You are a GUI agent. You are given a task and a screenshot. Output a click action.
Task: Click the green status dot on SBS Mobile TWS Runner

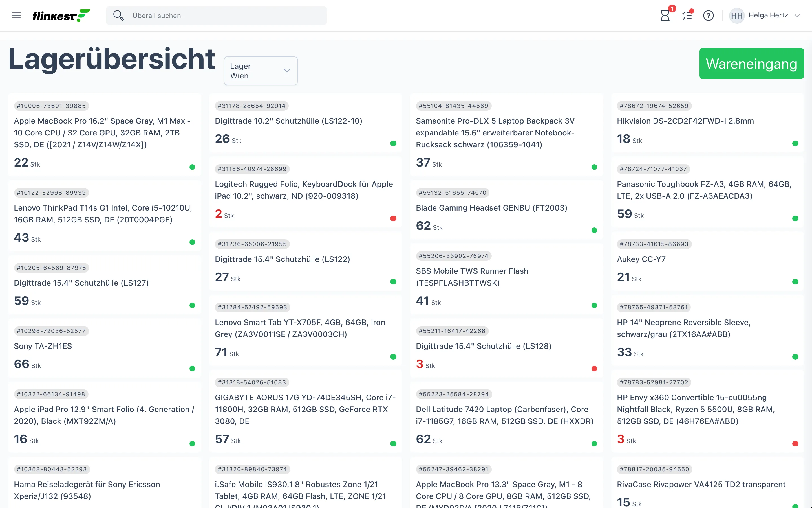594,305
